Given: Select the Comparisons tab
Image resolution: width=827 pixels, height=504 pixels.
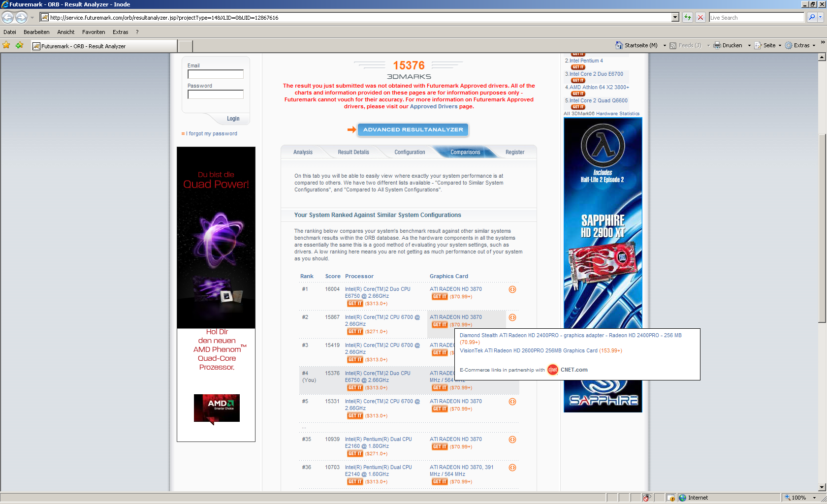Looking at the screenshot, I should click(x=465, y=152).
